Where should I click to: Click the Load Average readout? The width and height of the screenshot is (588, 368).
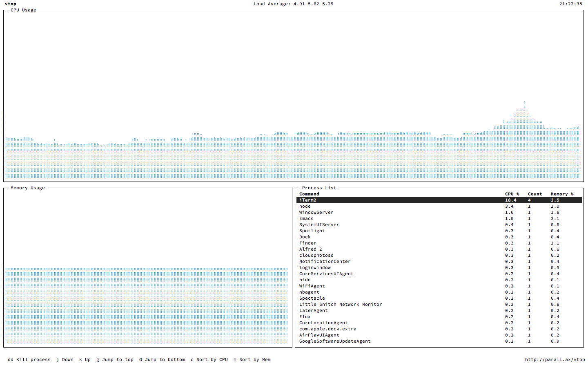293,4
